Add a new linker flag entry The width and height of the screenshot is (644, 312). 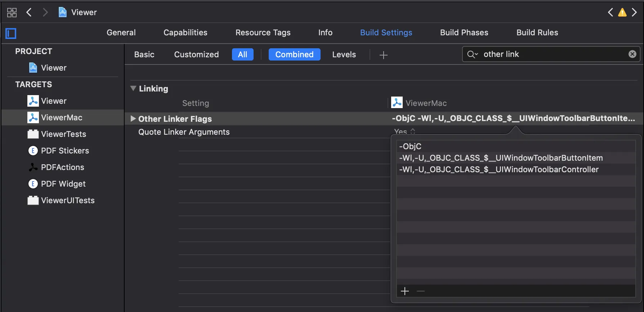tap(405, 291)
